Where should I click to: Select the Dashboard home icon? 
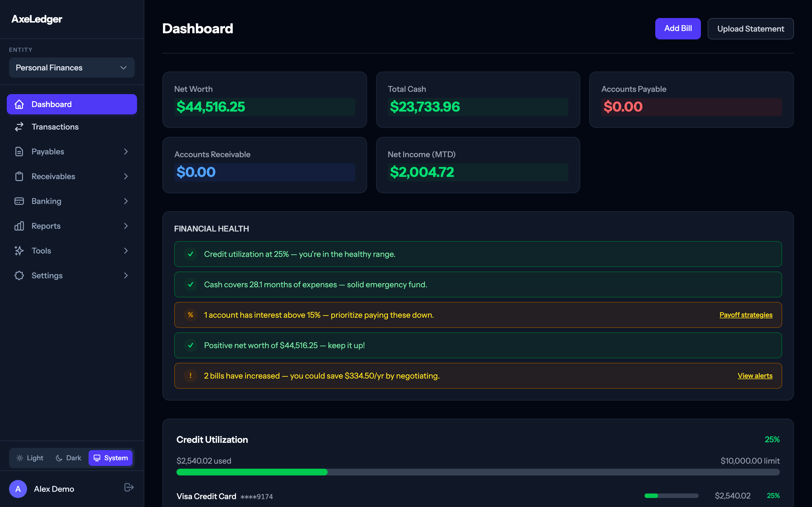pos(19,104)
